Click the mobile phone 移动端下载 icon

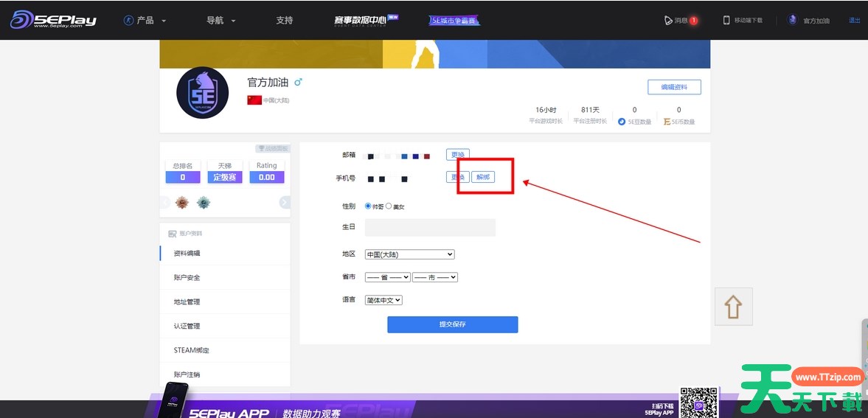coord(726,21)
